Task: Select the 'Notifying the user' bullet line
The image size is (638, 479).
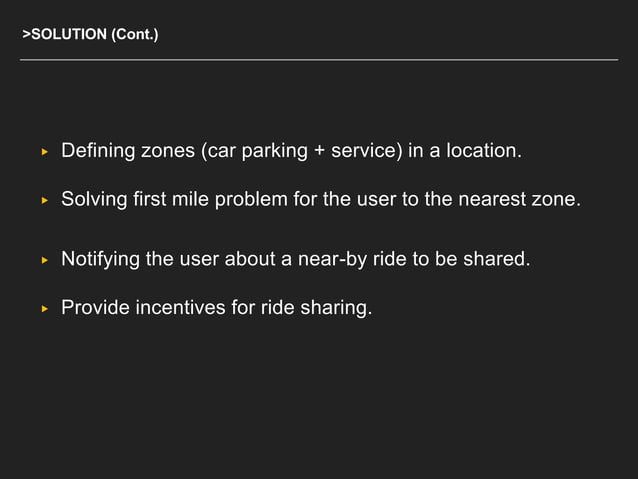Action: click(296, 259)
